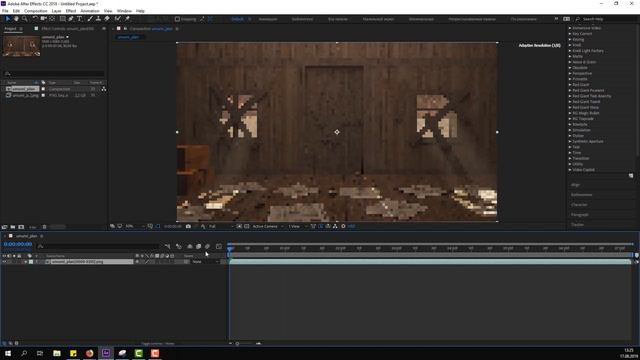640x360 pixels.
Task: Toggle mask and shape path visibility
Action: (158, 226)
